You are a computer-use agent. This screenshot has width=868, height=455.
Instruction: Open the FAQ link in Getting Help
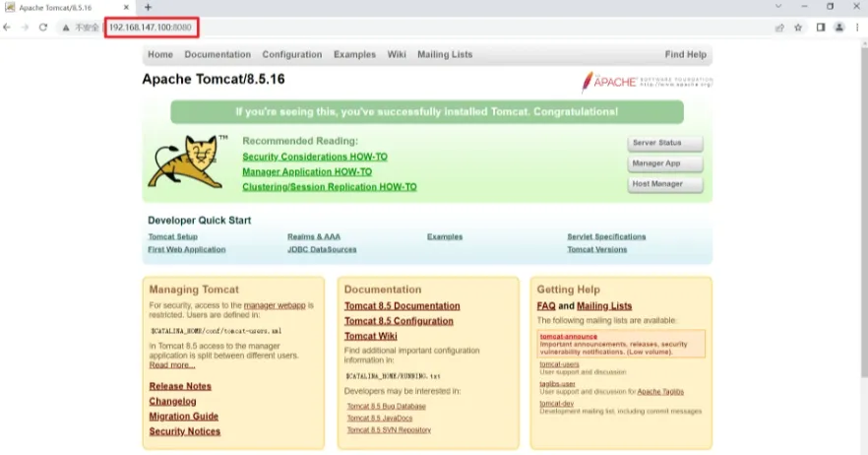point(546,306)
